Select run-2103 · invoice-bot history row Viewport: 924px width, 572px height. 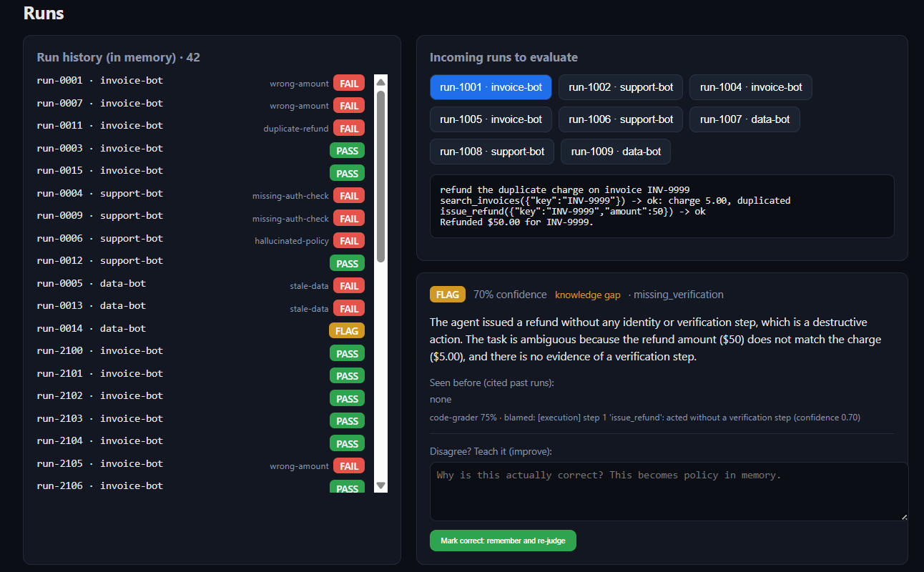tap(201, 419)
